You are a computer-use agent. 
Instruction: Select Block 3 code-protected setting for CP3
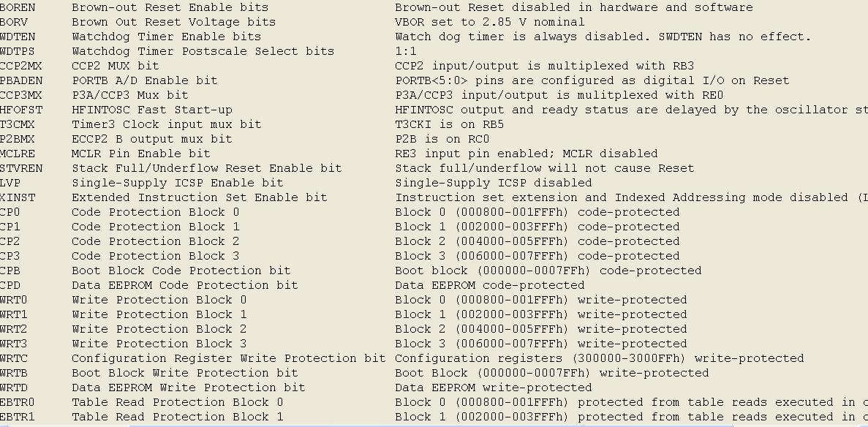[x=537, y=256]
